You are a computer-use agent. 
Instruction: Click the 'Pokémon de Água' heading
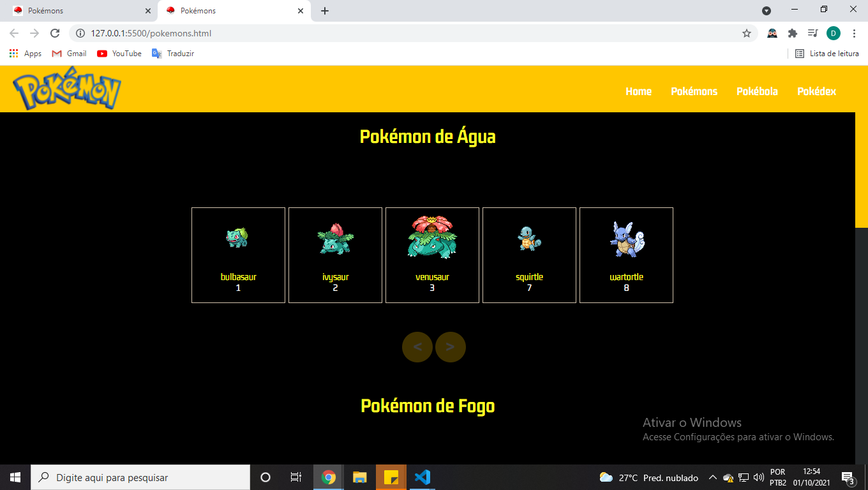point(428,137)
